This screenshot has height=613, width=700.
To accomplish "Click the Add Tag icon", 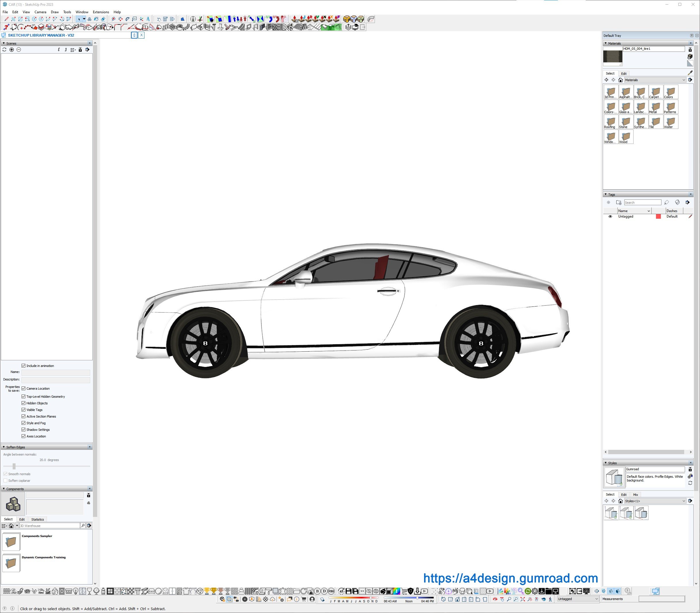I will 608,203.
